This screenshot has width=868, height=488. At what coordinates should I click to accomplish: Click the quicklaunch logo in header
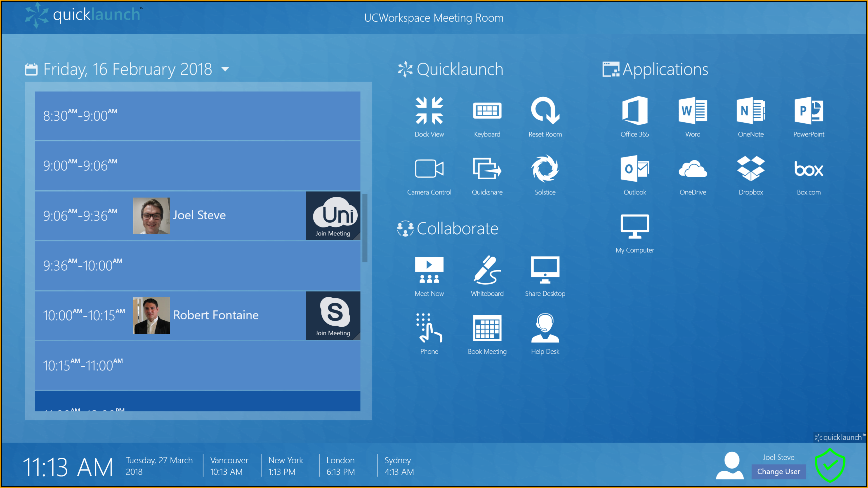coord(84,15)
